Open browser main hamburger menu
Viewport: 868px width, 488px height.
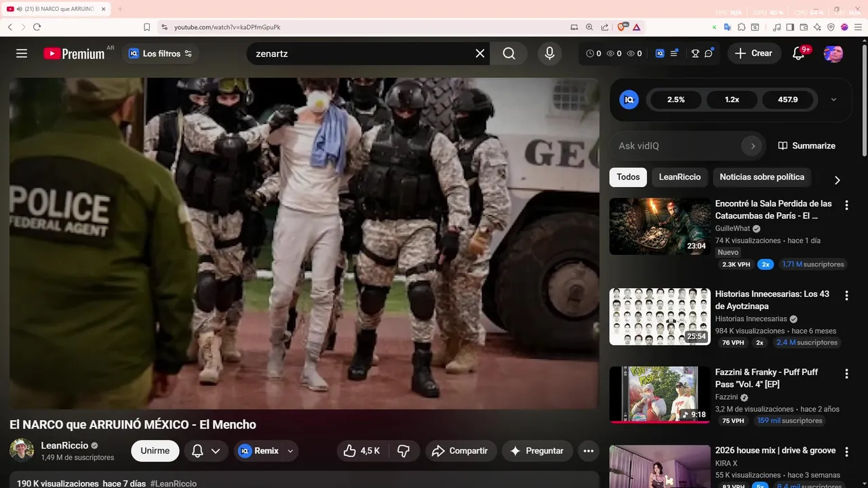tap(858, 27)
